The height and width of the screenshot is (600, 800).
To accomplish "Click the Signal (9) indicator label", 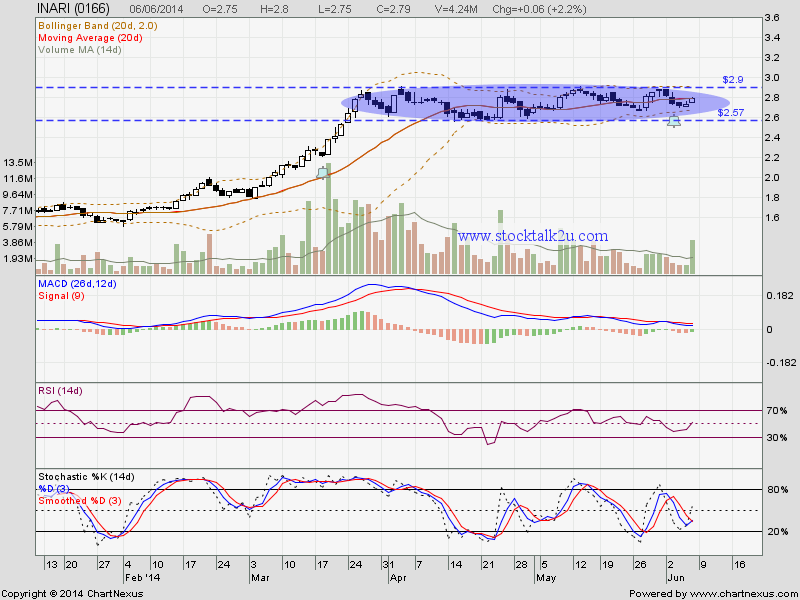I will (61, 296).
